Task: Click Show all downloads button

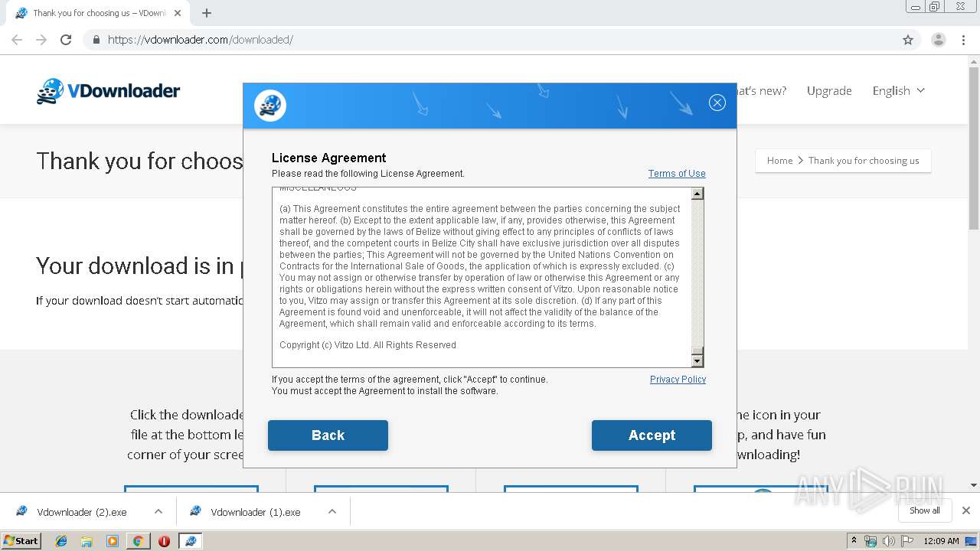Action: click(x=925, y=510)
